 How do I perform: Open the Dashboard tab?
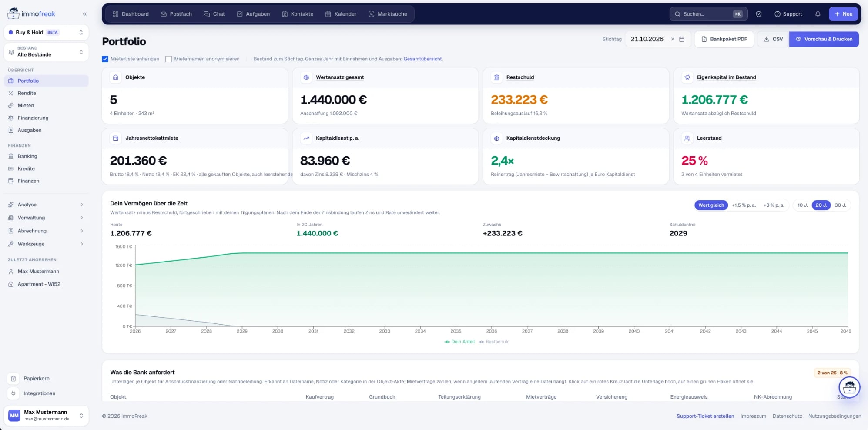click(x=131, y=14)
